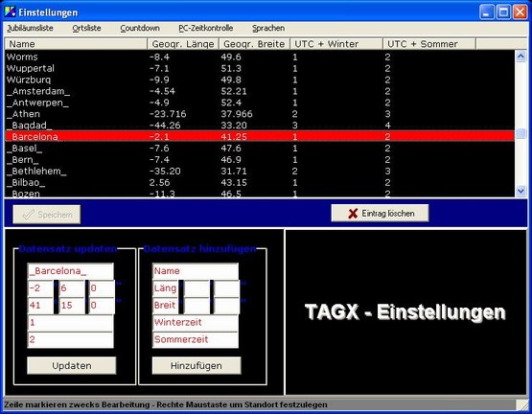Screen dimensions: 532x414
Task: Select the Wuppertal row
Action: (x=260, y=69)
